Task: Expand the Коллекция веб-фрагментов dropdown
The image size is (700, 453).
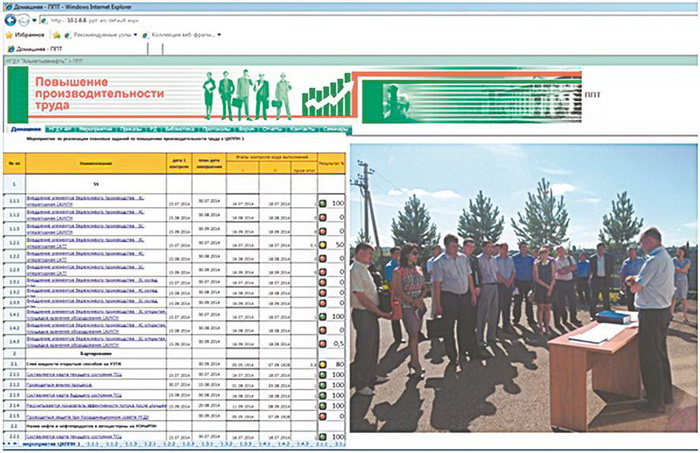Action: (x=221, y=35)
